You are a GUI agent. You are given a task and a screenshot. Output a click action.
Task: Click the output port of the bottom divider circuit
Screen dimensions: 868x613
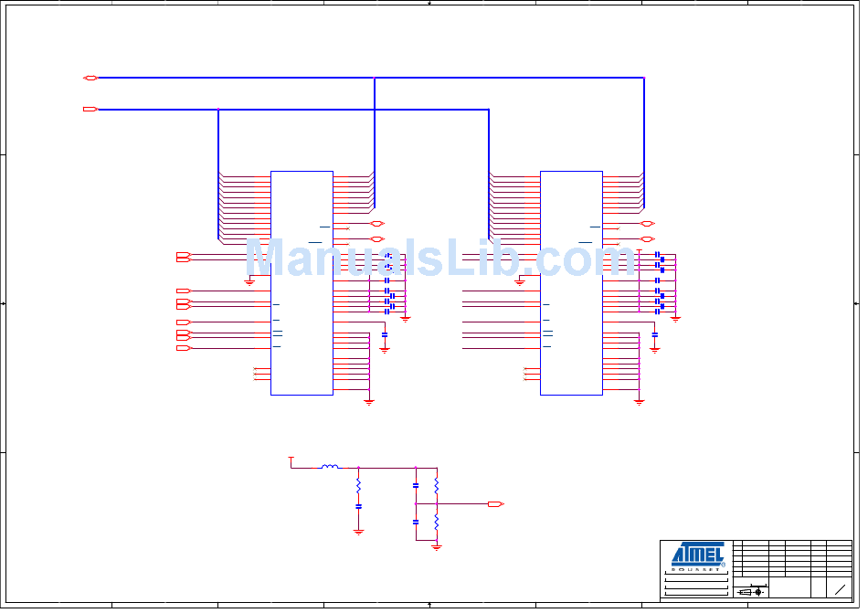click(x=496, y=504)
